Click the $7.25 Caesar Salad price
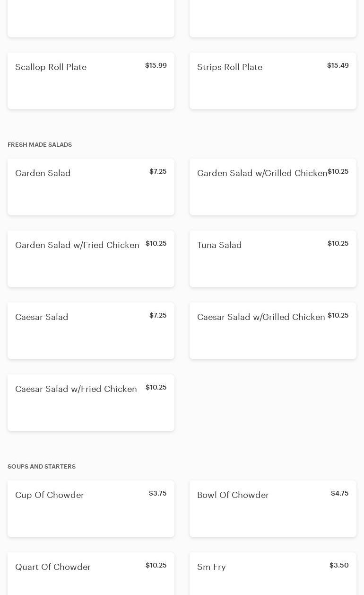This screenshot has width=364, height=595. 158,315
